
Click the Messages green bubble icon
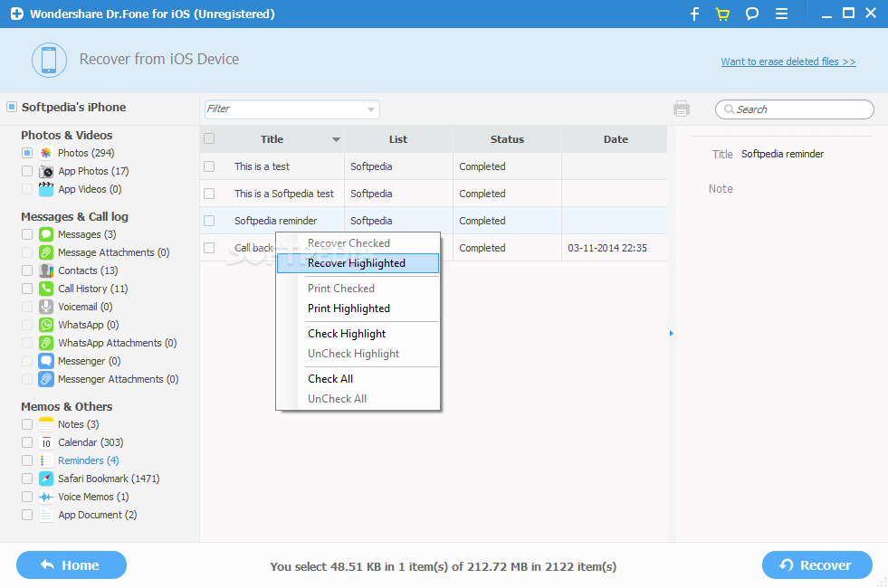point(46,234)
